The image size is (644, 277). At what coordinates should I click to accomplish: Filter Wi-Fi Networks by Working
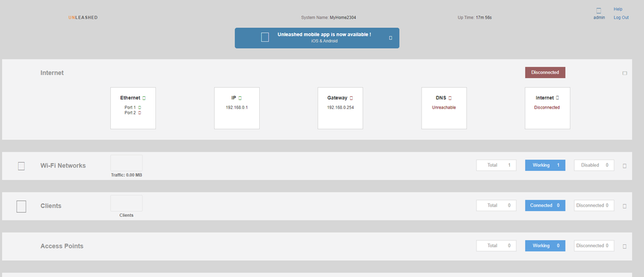tap(545, 165)
